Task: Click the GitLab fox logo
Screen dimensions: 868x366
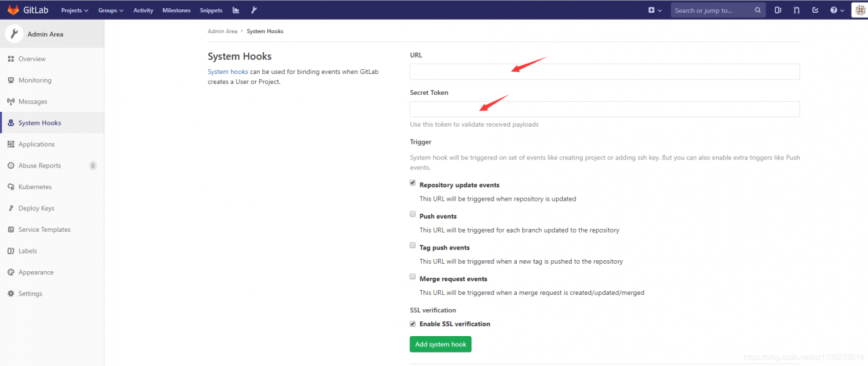Action: pos(13,10)
